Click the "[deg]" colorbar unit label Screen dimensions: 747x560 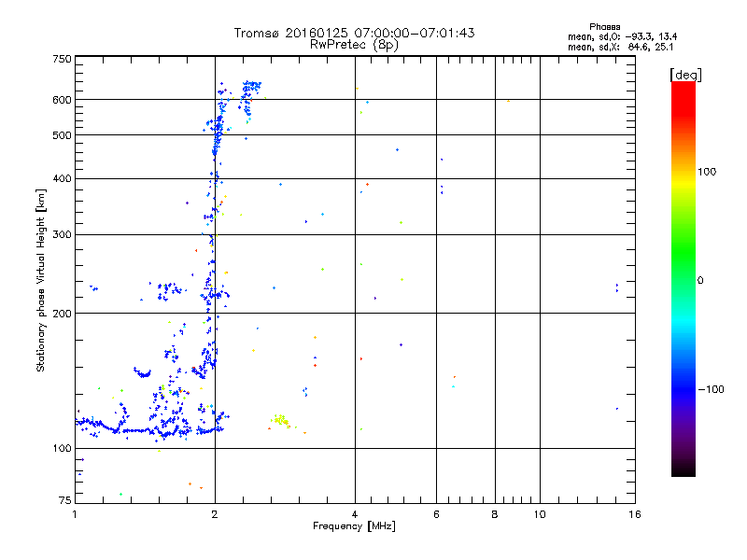[x=685, y=75]
